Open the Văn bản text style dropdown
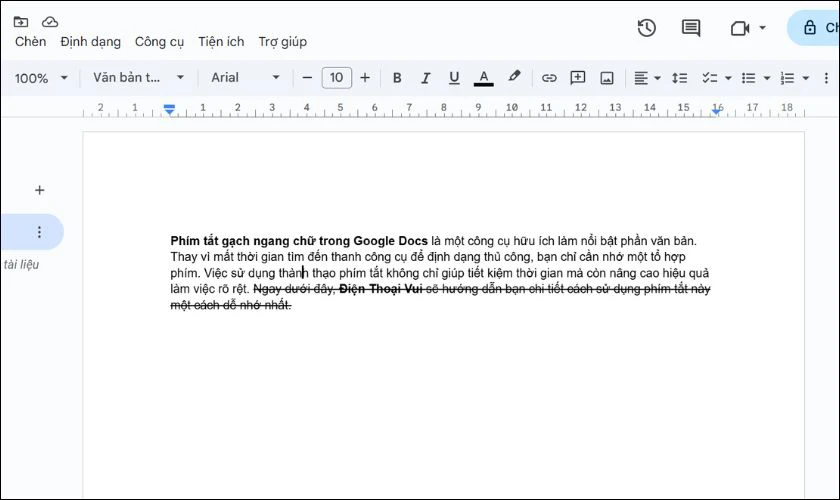The width and height of the screenshot is (840, 500). pos(139,78)
